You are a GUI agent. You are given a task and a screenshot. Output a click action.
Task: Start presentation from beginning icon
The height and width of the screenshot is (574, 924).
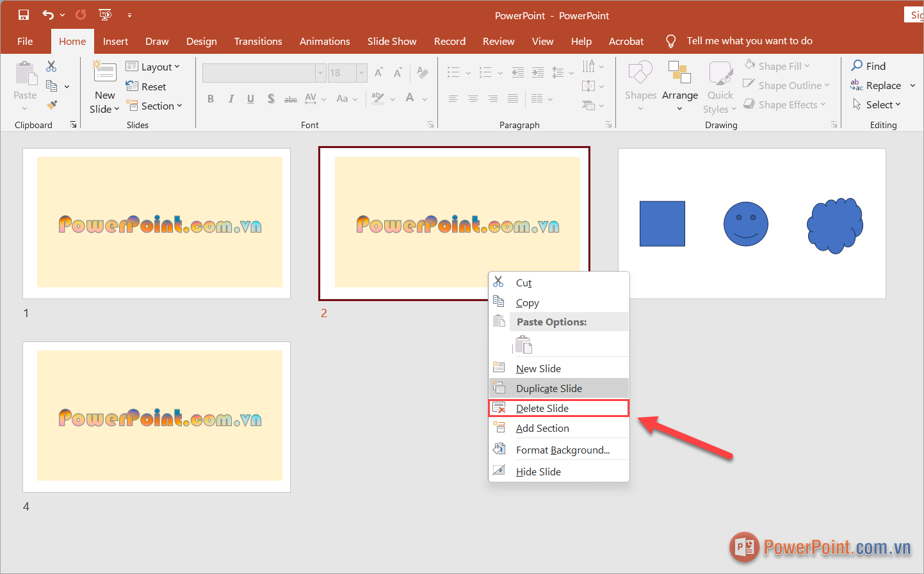pos(105,15)
